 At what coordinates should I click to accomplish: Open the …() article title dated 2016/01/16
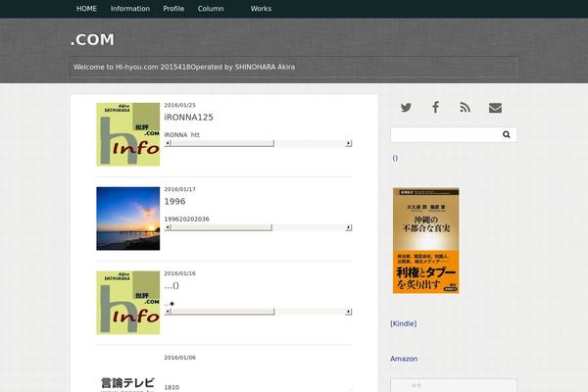tap(171, 286)
